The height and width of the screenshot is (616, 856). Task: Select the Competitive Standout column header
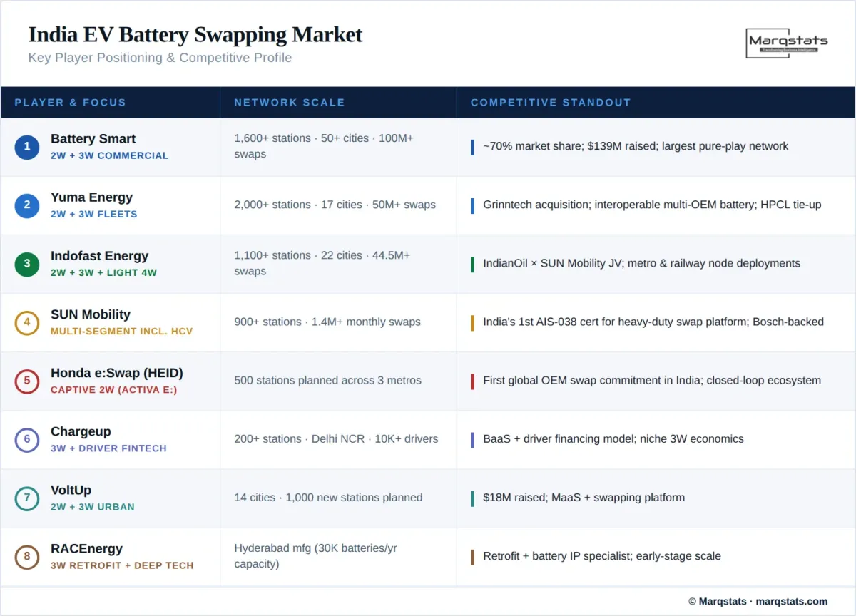(550, 103)
